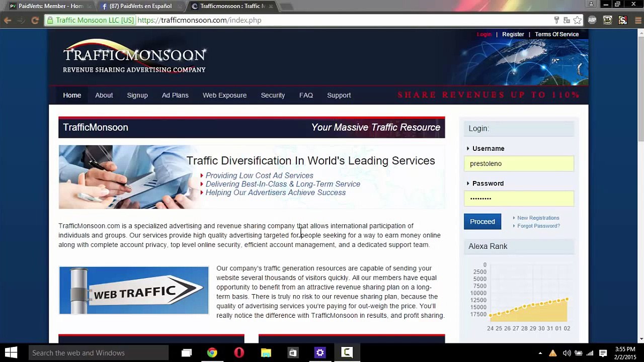Open the Web Exposure menu item
Image resolution: width=644 pixels, height=362 pixels.
[x=224, y=95]
